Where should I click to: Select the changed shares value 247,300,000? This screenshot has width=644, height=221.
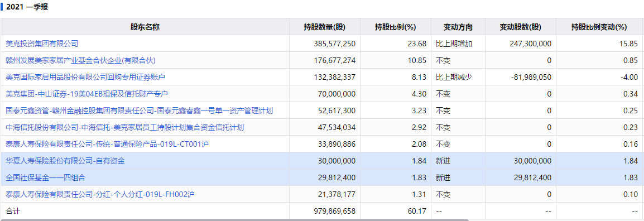530,43
